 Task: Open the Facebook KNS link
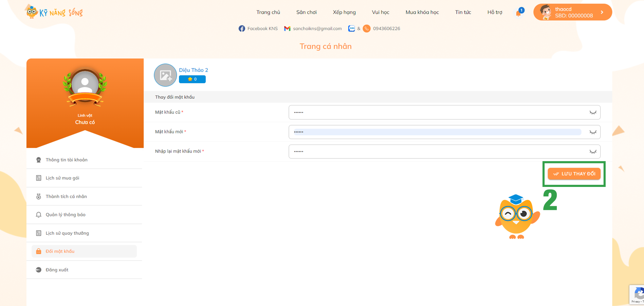coord(258,28)
